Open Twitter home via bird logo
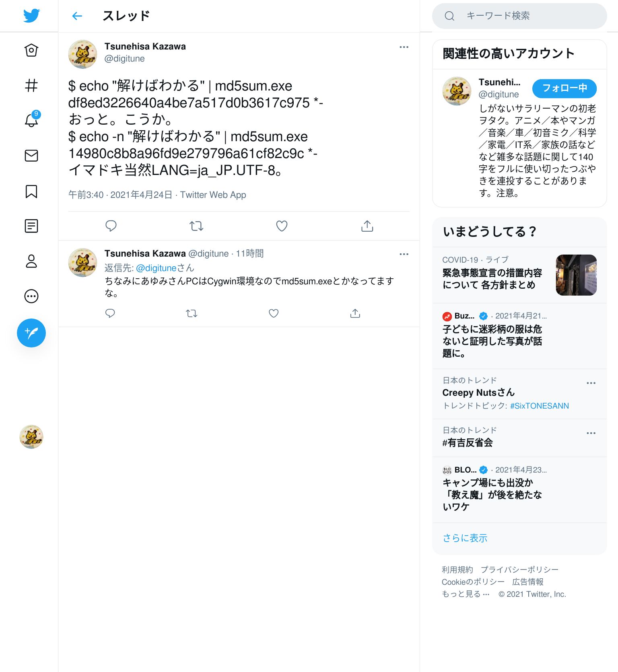Screen dimensions: 618x672 point(31,16)
